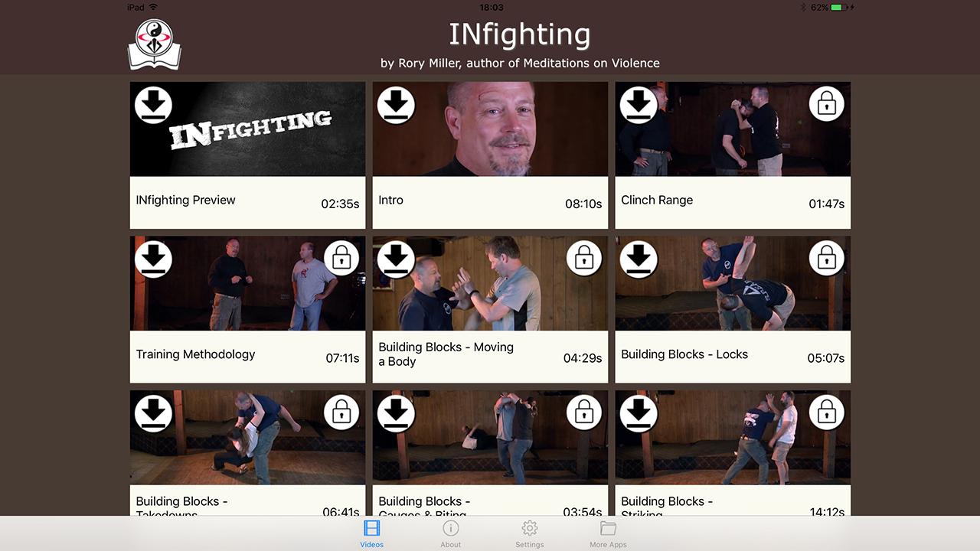Download the Training Methodology video
980x551 pixels.
[x=153, y=259]
